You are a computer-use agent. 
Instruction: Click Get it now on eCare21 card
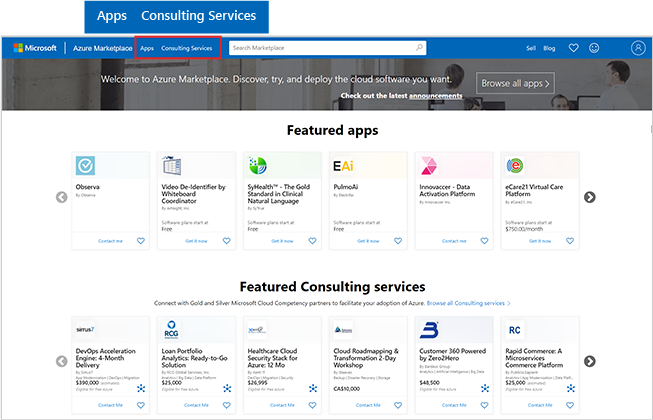pyautogui.click(x=540, y=241)
